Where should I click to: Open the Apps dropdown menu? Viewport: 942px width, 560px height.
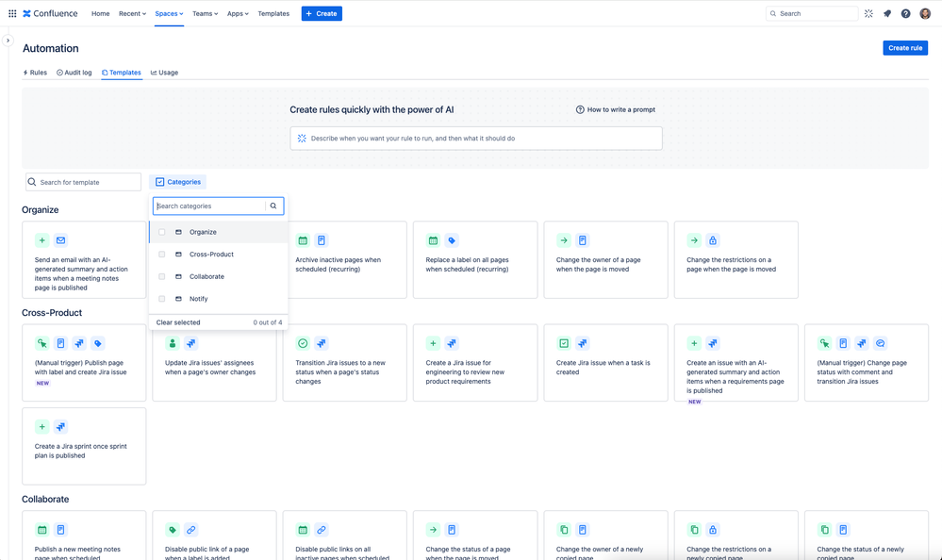point(238,13)
